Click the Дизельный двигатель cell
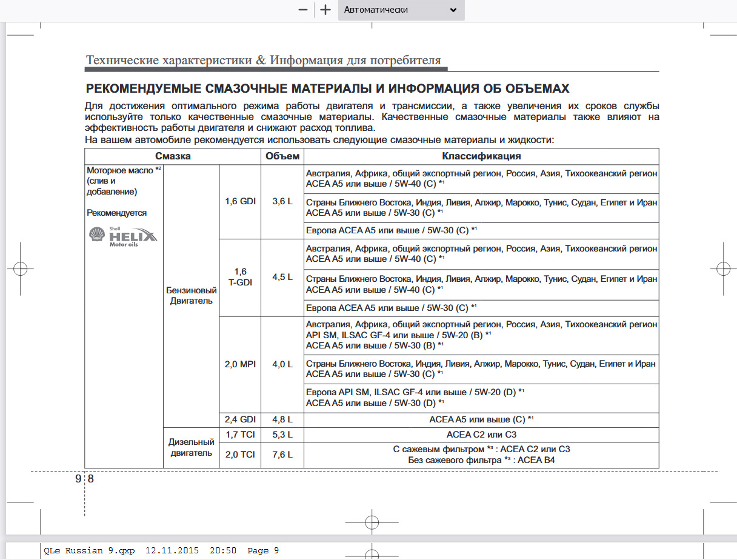This screenshot has width=737, height=560. (191, 448)
